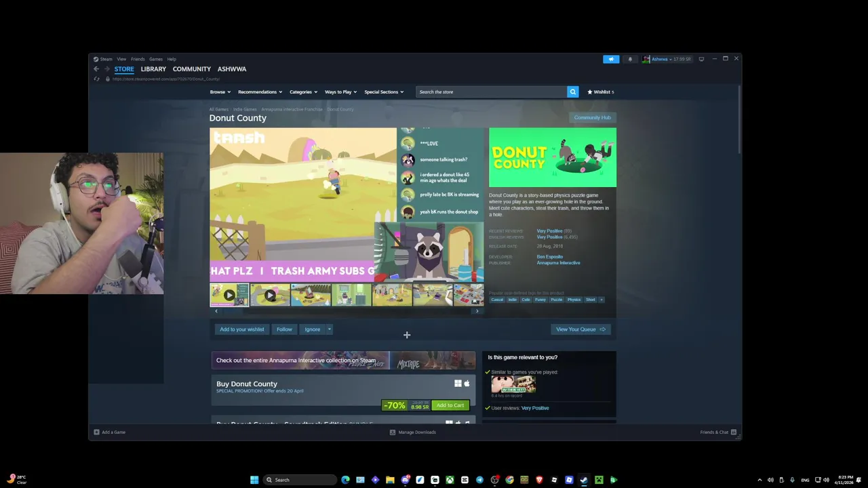Image resolution: width=868 pixels, height=488 pixels.
Task: Open Brave browser from the taskbar
Action: [x=539, y=480]
